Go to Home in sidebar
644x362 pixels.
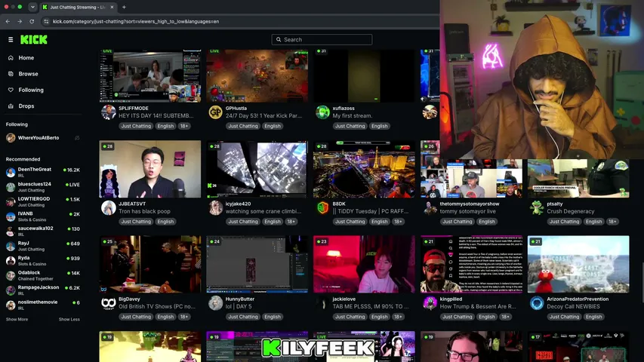coord(26,58)
